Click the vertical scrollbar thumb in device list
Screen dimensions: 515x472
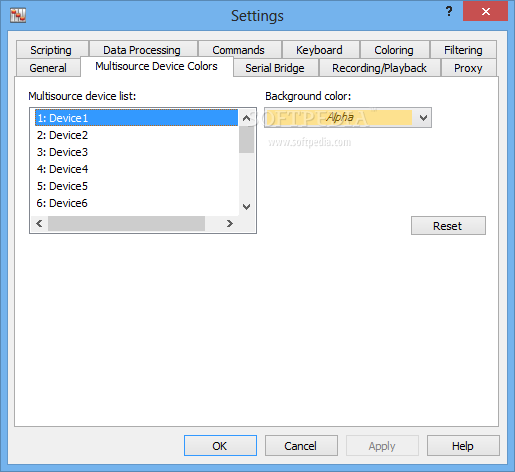point(247,140)
